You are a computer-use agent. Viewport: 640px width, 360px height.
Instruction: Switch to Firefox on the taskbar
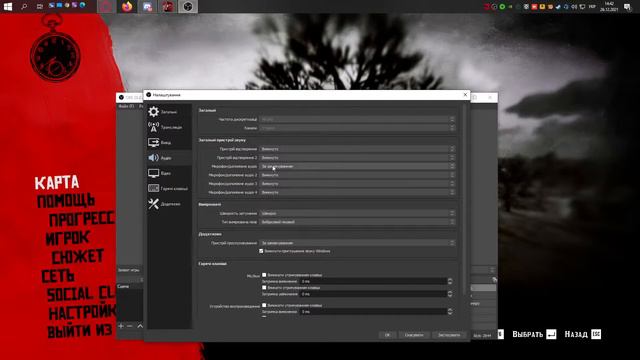point(127,7)
